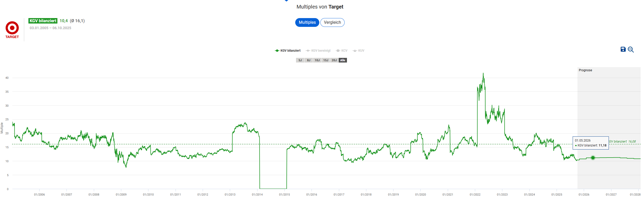Switch to the Multiples tab
Screen dimensions: 644x202
coord(307,22)
